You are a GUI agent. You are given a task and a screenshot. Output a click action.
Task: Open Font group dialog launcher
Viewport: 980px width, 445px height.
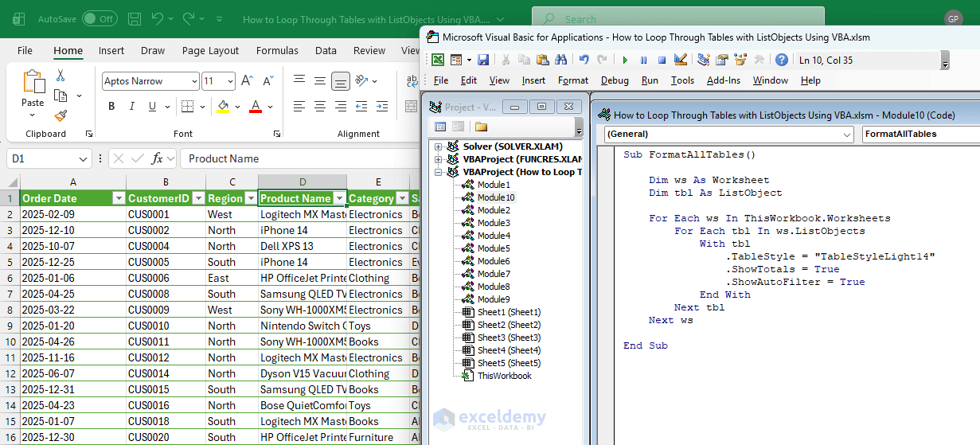pyautogui.click(x=276, y=134)
